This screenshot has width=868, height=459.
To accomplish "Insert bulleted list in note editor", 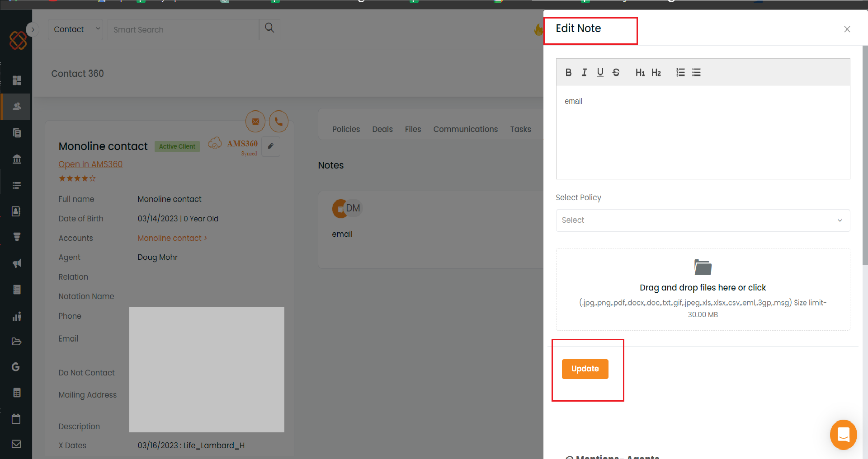I will (696, 72).
